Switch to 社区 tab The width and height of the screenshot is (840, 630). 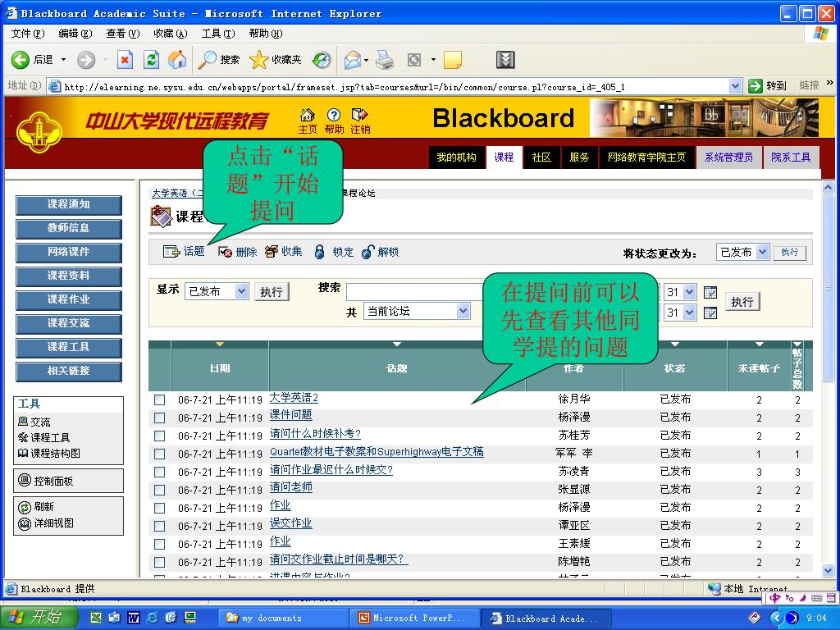coord(541,157)
